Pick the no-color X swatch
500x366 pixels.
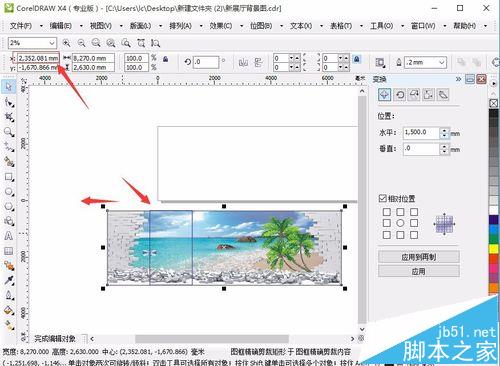pos(494,104)
